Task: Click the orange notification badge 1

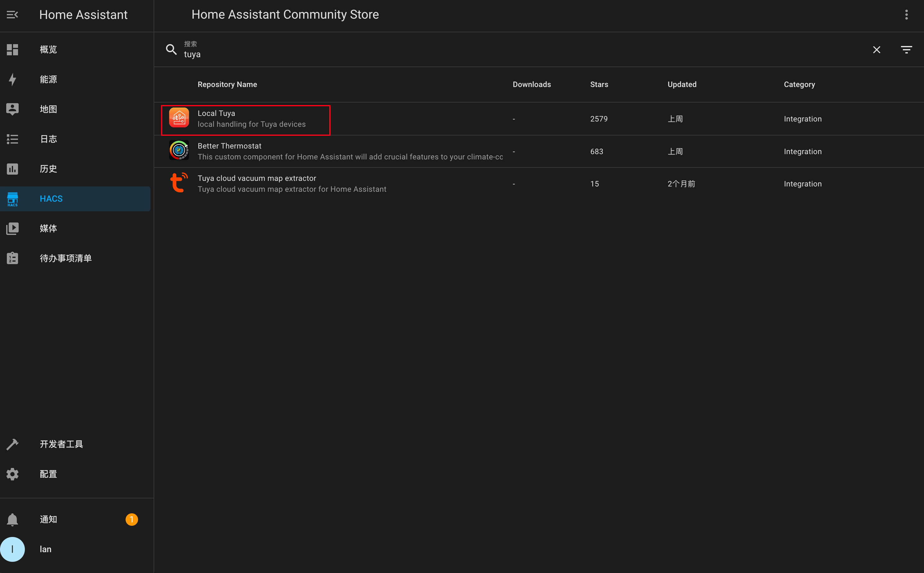Action: pyautogui.click(x=132, y=519)
